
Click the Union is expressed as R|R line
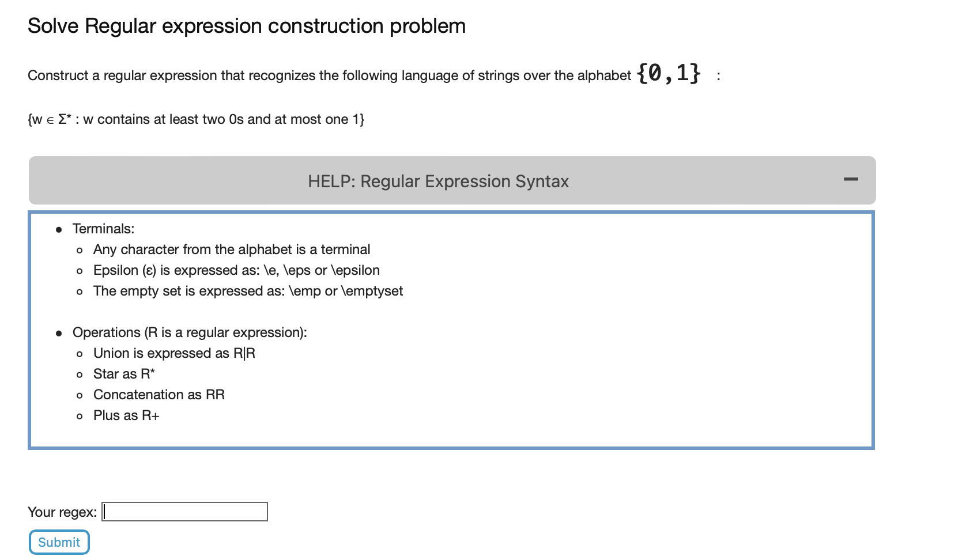[174, 353]
